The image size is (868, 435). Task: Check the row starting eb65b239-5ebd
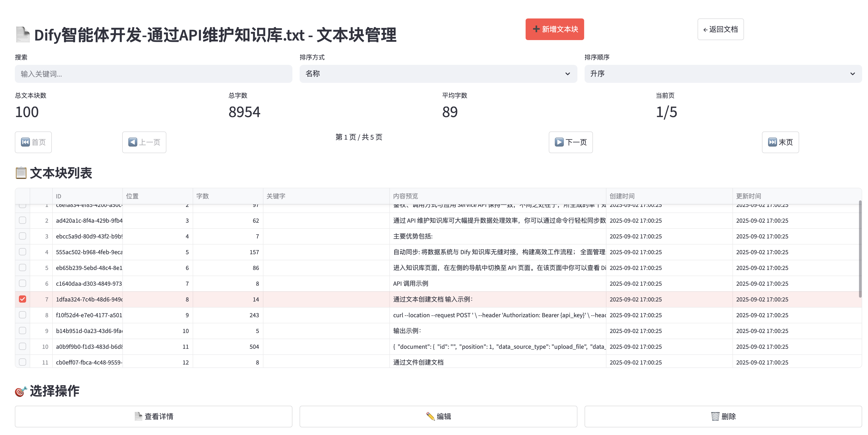(x=23, y=268)
